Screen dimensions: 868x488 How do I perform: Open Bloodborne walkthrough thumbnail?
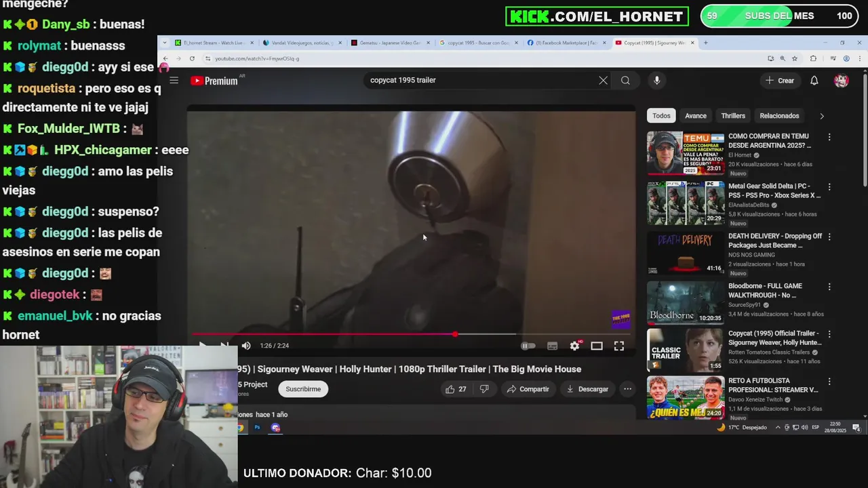(x=686, y=302)
